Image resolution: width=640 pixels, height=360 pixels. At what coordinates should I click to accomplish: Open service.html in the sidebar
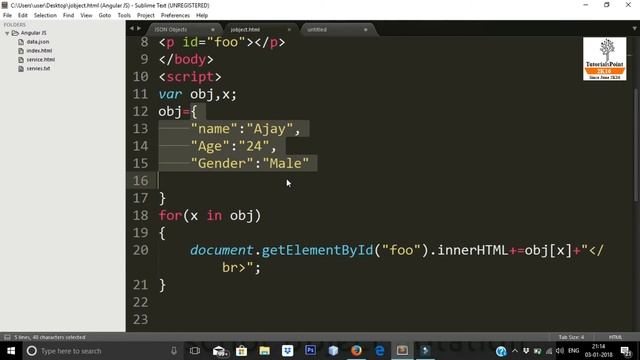(40, 60)
